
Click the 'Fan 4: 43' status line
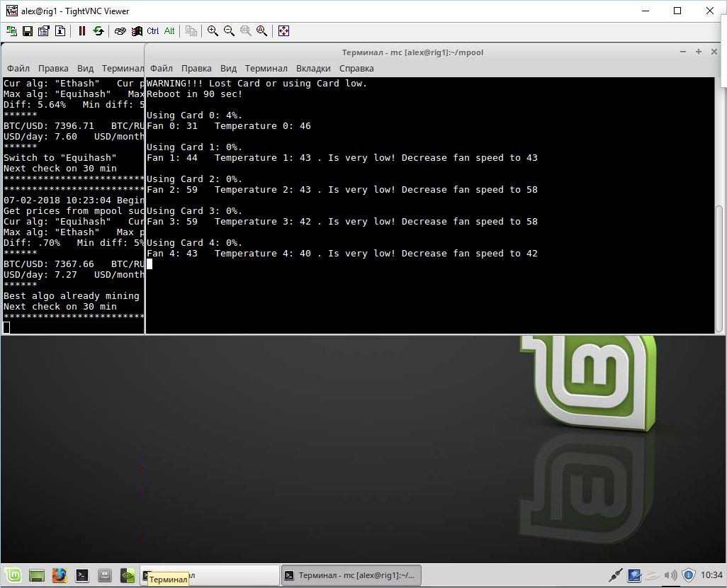coord(342,254)
